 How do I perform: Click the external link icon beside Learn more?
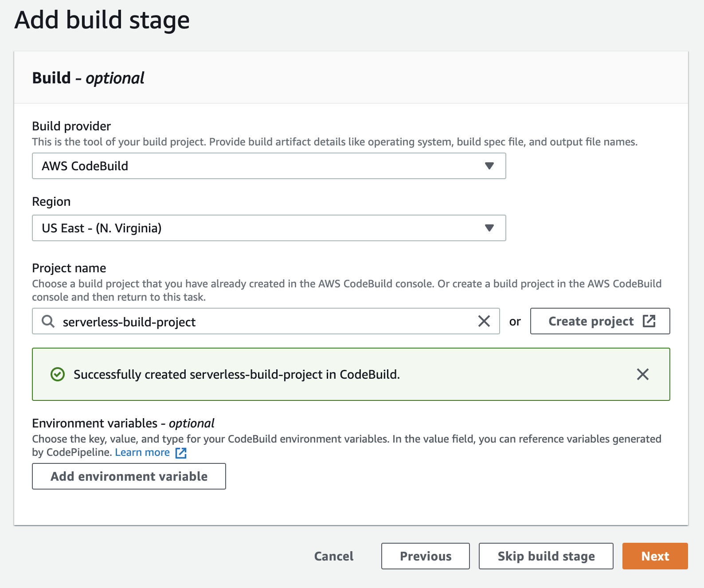point(181,453)
